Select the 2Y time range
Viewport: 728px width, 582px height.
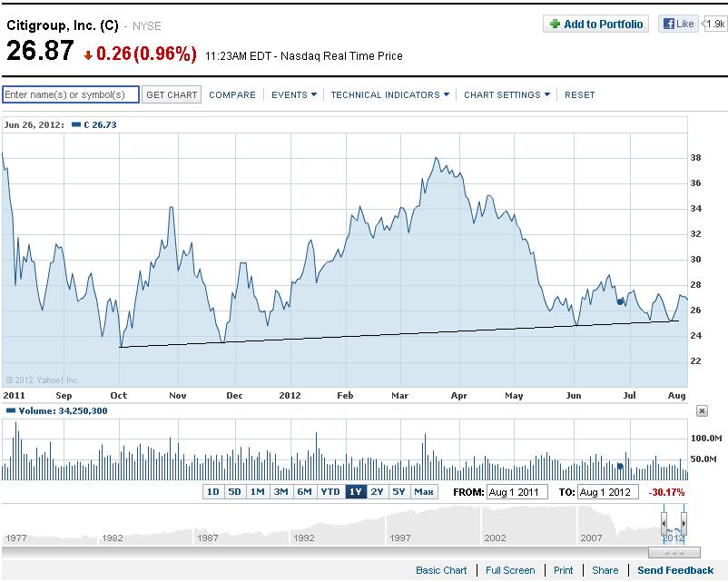(377, 491)
